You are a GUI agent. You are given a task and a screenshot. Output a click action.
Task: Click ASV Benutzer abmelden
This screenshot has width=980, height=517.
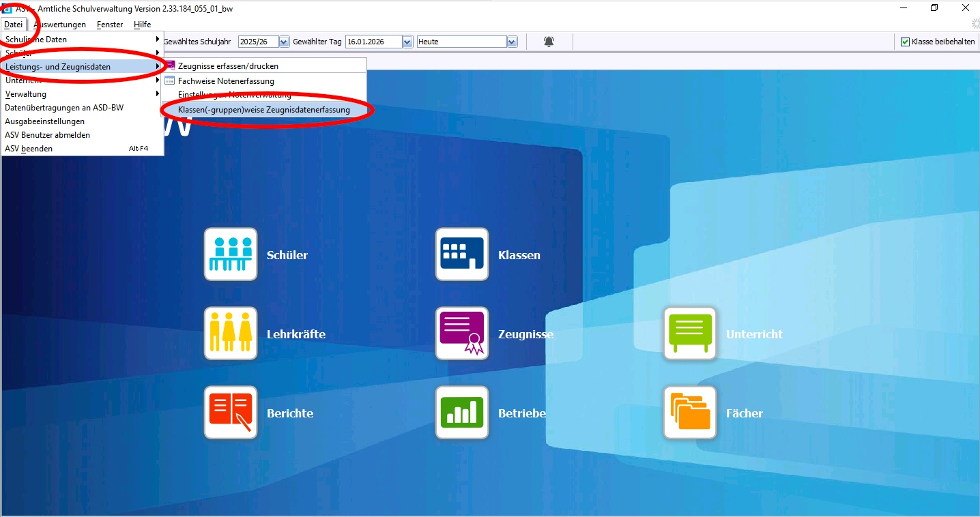[48, 135]
